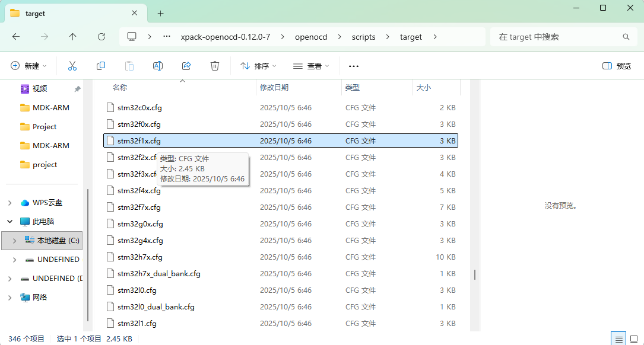The width and height of the screenshot is (644, 345).
Task: Click the search magnifier icon
Action: pos(626,37)
